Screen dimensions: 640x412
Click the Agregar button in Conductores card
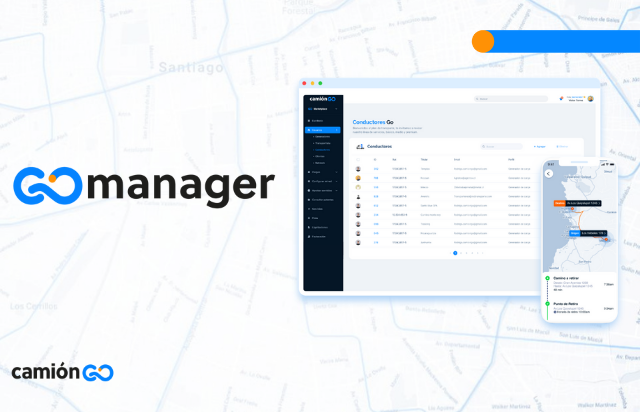(x=540, y=147)
